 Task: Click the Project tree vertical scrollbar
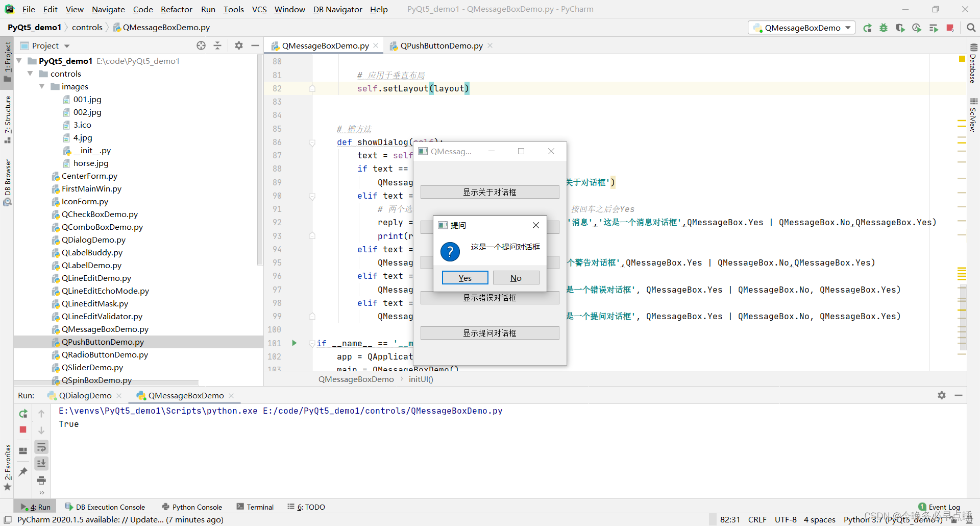point(260,159)
